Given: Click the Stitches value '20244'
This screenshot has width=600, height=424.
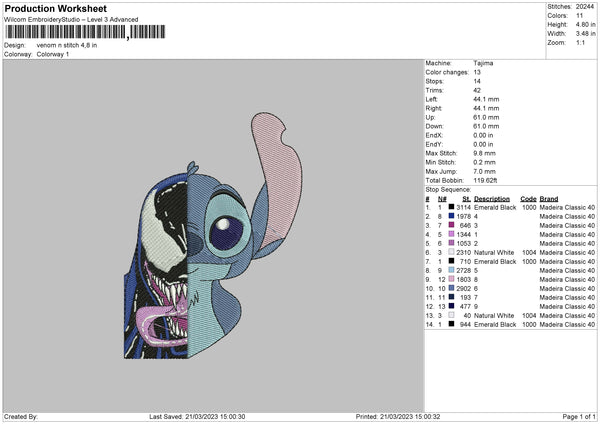Looking at the screenshot, I should (585, 7).
